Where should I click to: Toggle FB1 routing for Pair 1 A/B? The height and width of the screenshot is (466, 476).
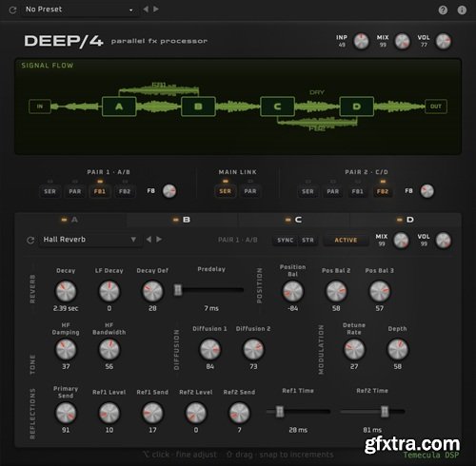pyautogui.click(x=100, y=191)
